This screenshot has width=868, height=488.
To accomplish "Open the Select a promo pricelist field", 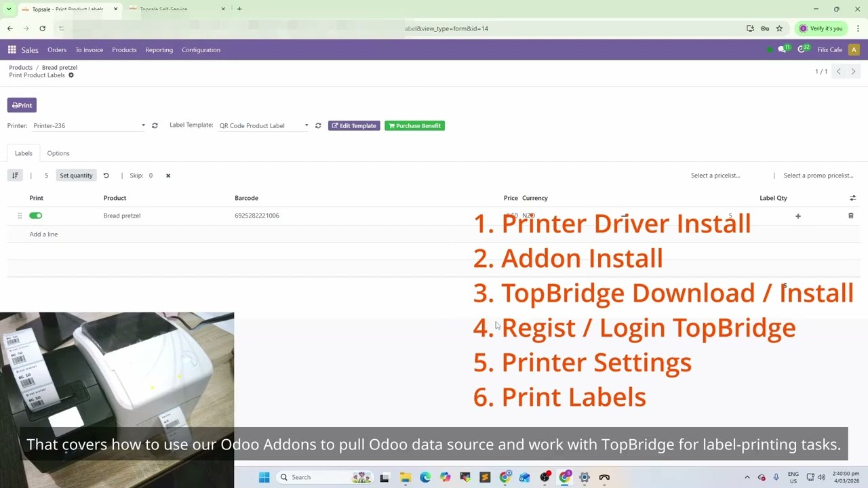I will pyautogui.click(x=820, y=176).
